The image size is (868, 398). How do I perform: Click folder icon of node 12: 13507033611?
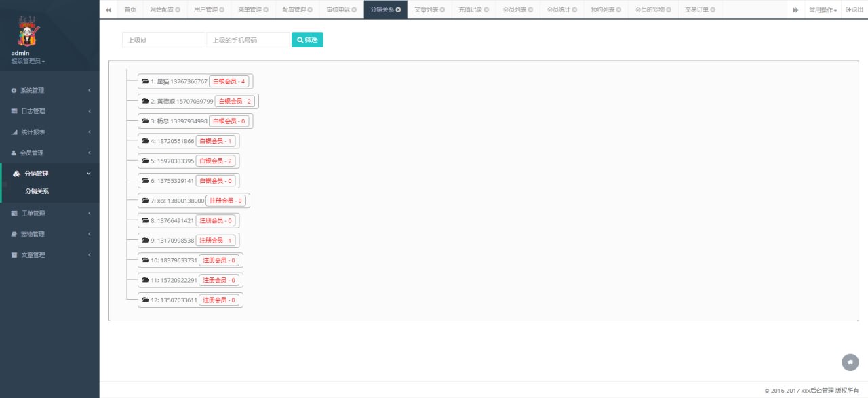click(x=145, y=300)
